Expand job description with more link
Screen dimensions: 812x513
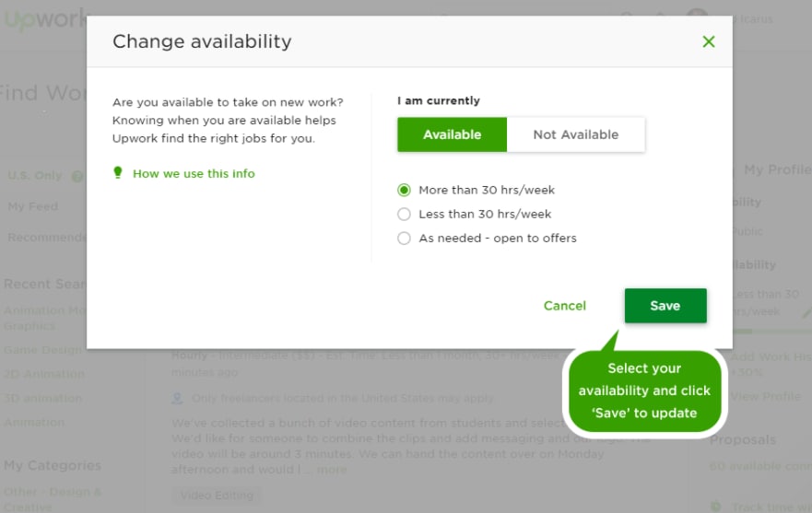[332, 470]
